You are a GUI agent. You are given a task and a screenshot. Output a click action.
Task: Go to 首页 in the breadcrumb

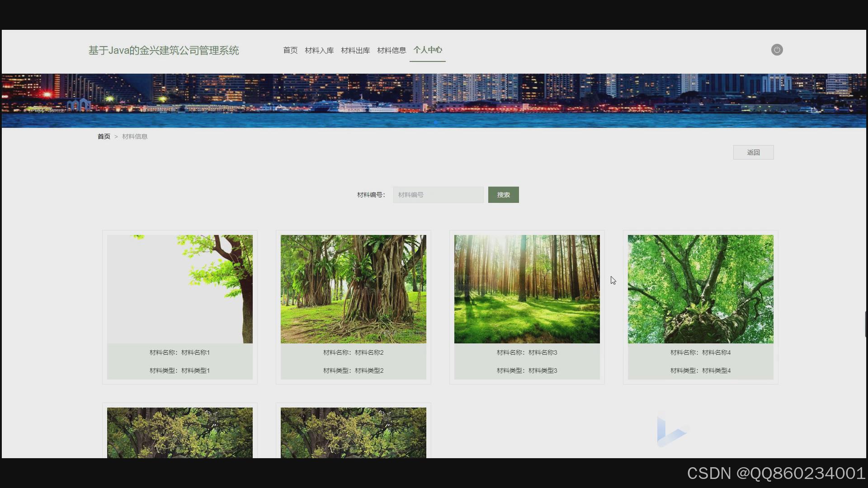click(104, 136)
